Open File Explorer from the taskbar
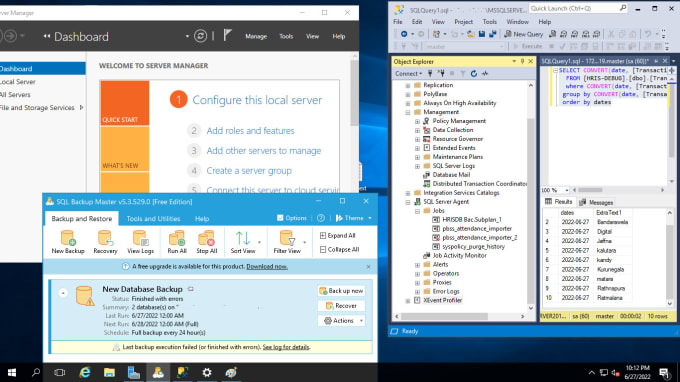This screenshot has height=382, width=680. tap(109, 372)
